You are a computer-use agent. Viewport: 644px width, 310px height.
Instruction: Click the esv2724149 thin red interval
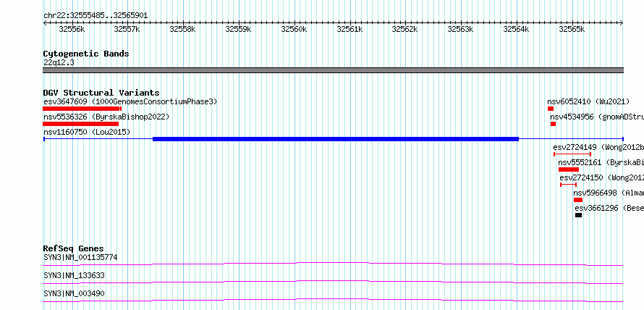click(572, 154)
